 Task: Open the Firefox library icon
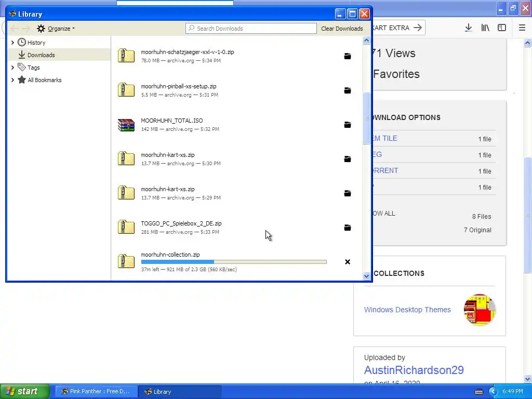click(485, 28)
